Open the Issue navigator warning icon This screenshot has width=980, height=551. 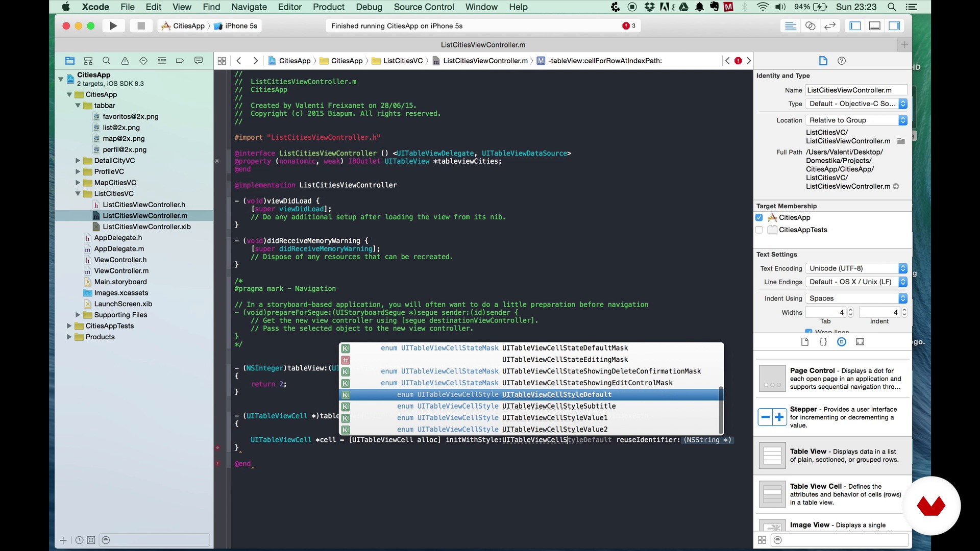(x=125, y=61)
